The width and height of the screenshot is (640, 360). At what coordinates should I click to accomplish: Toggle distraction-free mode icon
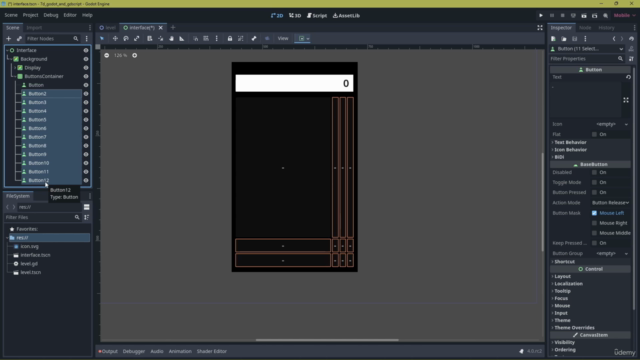[x=540, y=27]
